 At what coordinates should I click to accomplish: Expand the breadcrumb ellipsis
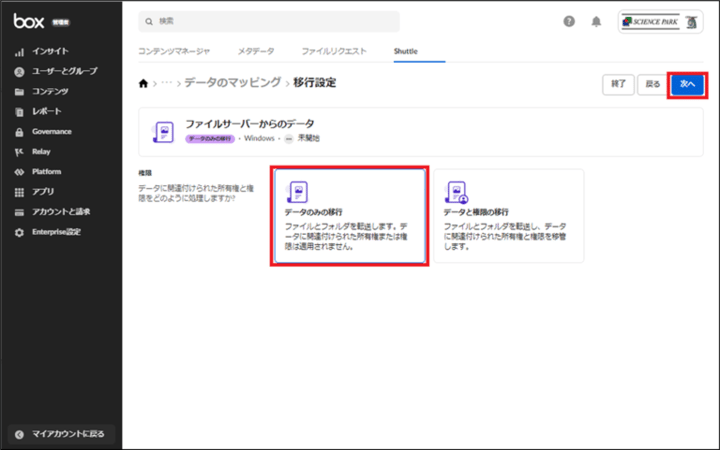point(167,84)
